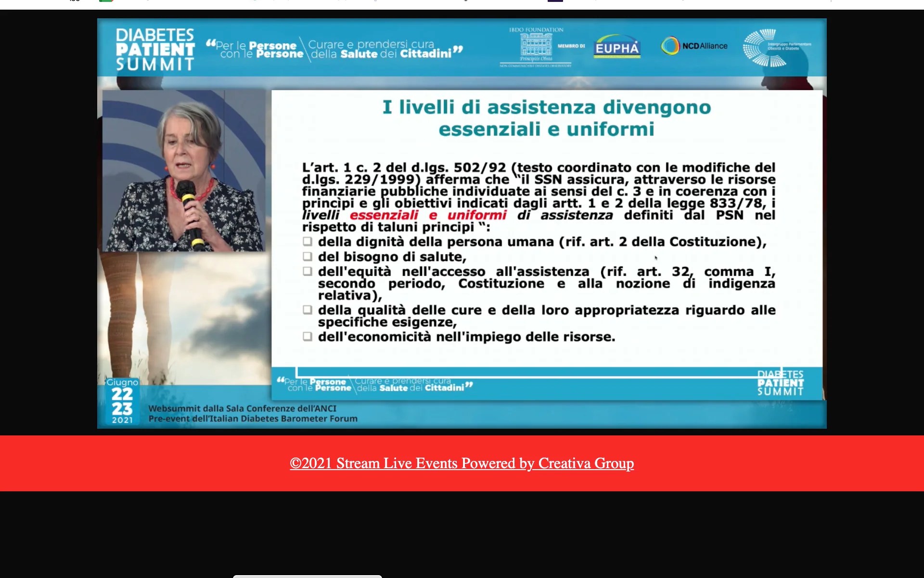Click the speaker's webcam video inset
Viewport: 924px width, 578px height.
coord(183,171)
